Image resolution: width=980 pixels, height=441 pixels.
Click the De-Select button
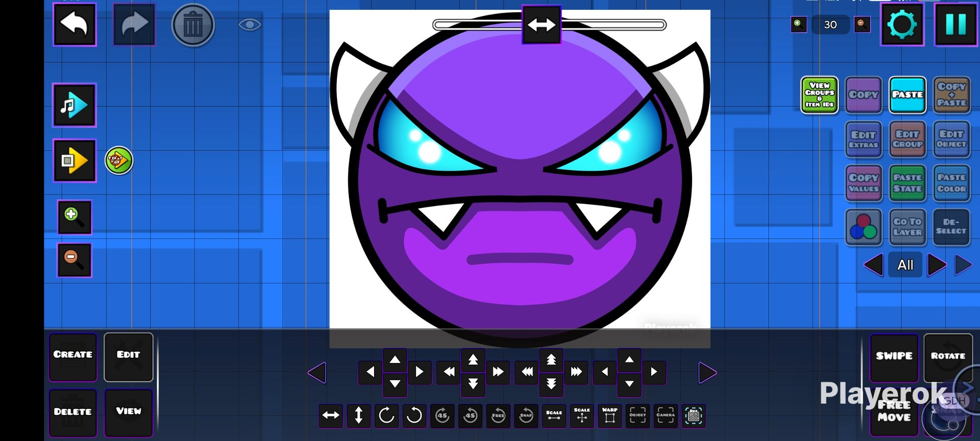(951, 227)
